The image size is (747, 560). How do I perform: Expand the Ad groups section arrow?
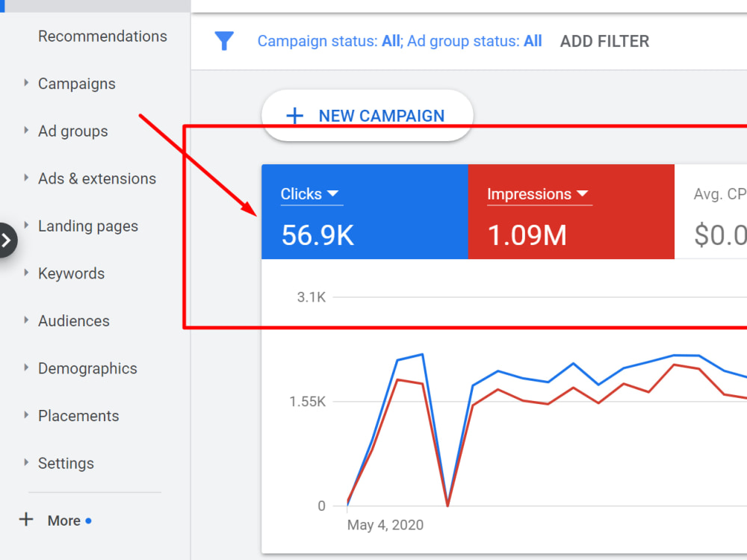pyautogui.click(x=26, y=131)
